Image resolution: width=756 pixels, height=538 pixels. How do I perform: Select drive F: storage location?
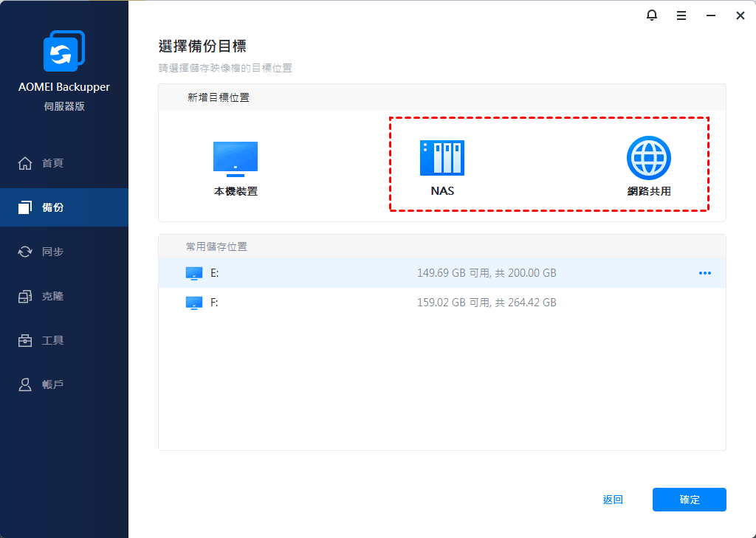click(442, 303)
